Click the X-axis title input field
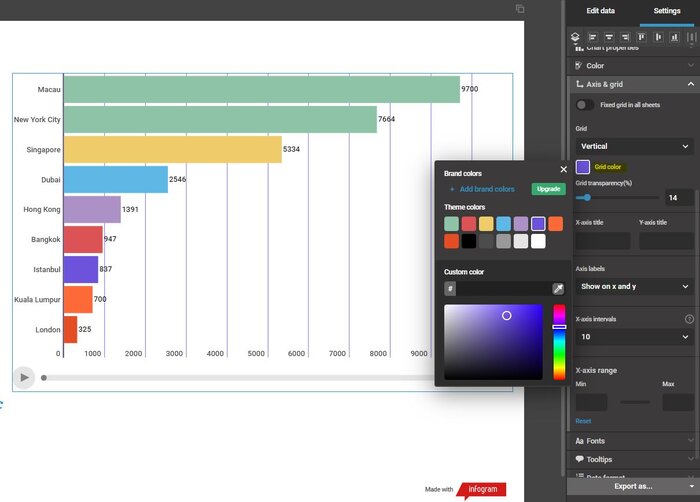This screenshot has height=502, width=700. point(603,240)
